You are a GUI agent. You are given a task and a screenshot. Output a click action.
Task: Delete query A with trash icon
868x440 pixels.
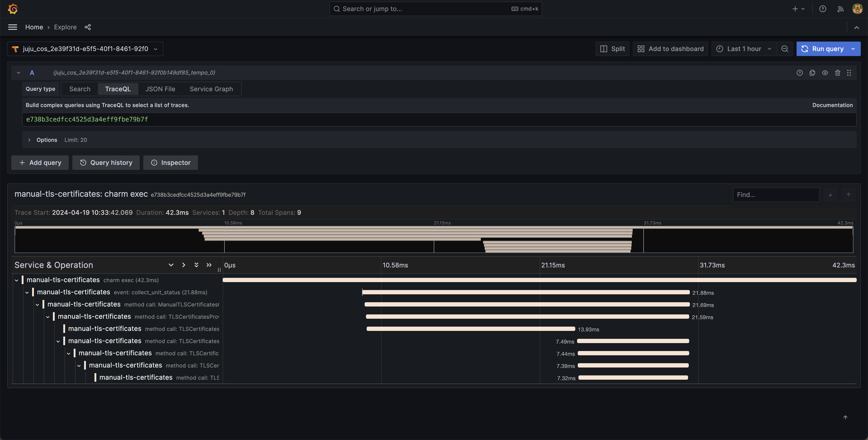tap(837, 73)
